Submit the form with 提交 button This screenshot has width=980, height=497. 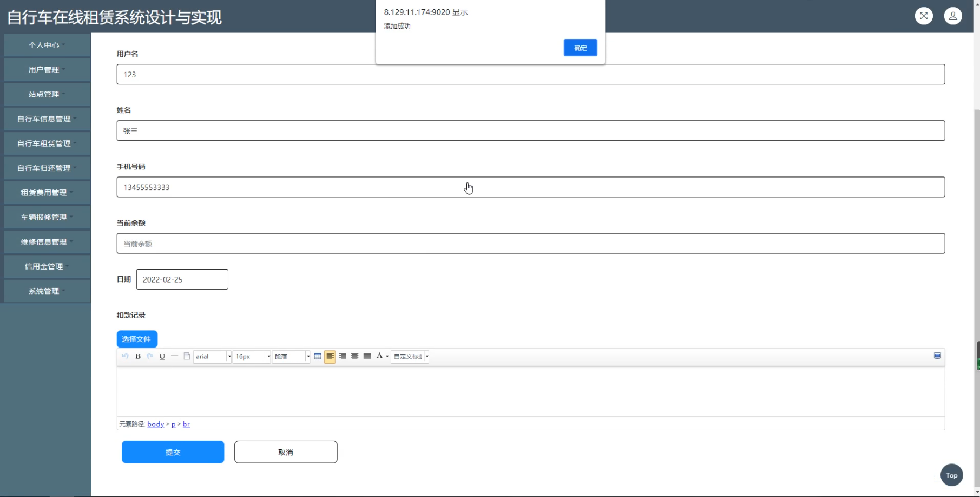173,452
